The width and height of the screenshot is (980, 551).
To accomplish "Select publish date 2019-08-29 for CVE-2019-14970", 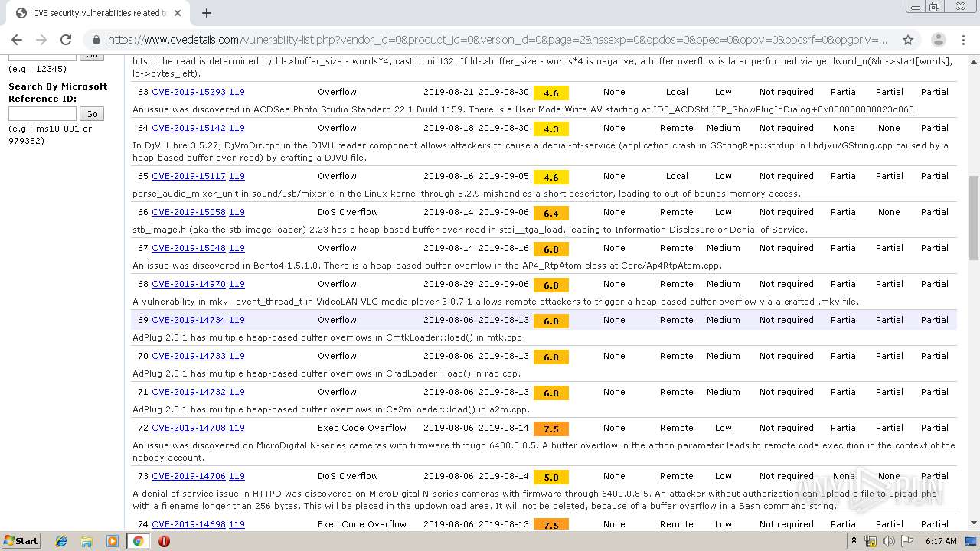I will (x=449, y=284).
